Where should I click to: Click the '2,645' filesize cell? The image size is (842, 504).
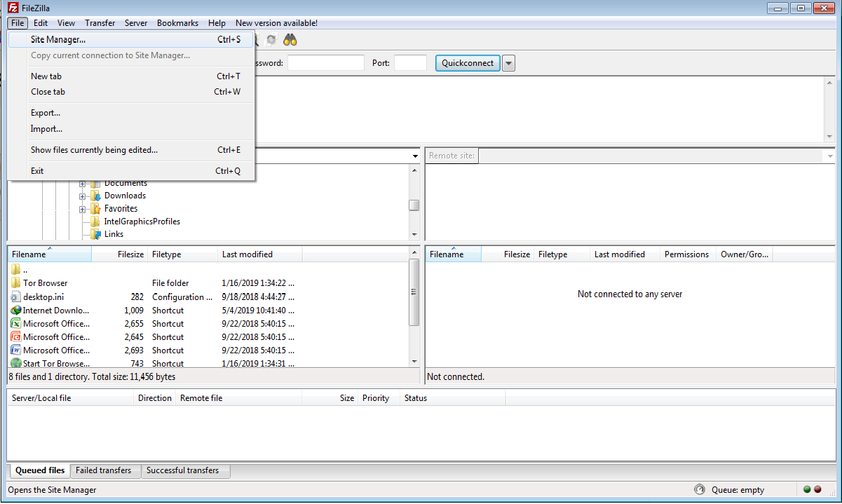click(x=133, y=337)
